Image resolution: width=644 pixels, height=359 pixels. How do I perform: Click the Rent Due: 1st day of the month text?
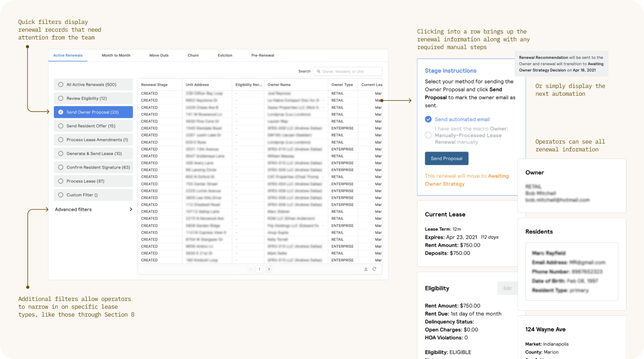pyautogui.click(x=463, y=314)
